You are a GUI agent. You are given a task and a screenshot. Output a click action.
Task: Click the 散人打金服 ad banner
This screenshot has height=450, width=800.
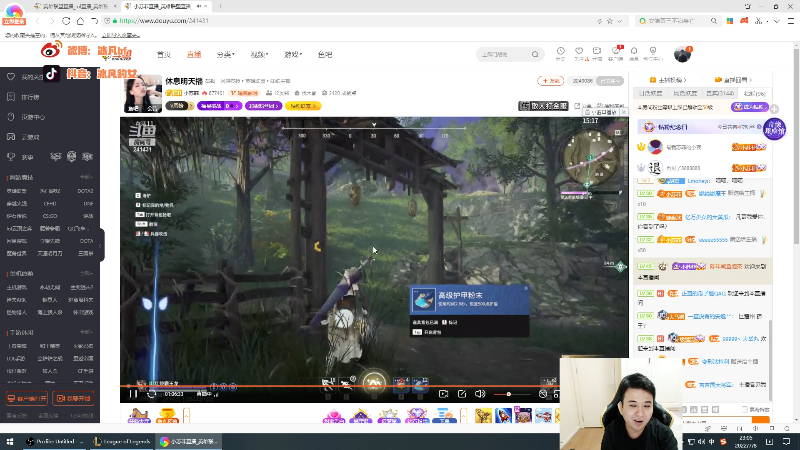543,106
